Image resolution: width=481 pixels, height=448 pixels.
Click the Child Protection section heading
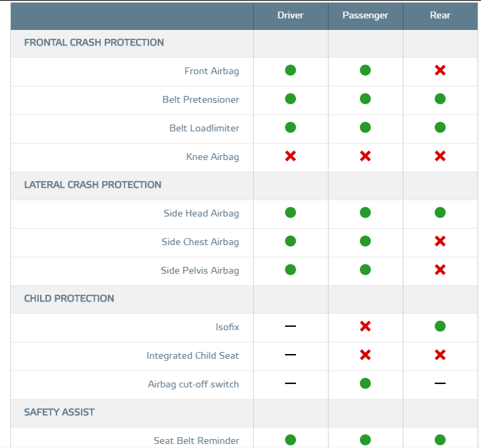coord(69,298)
